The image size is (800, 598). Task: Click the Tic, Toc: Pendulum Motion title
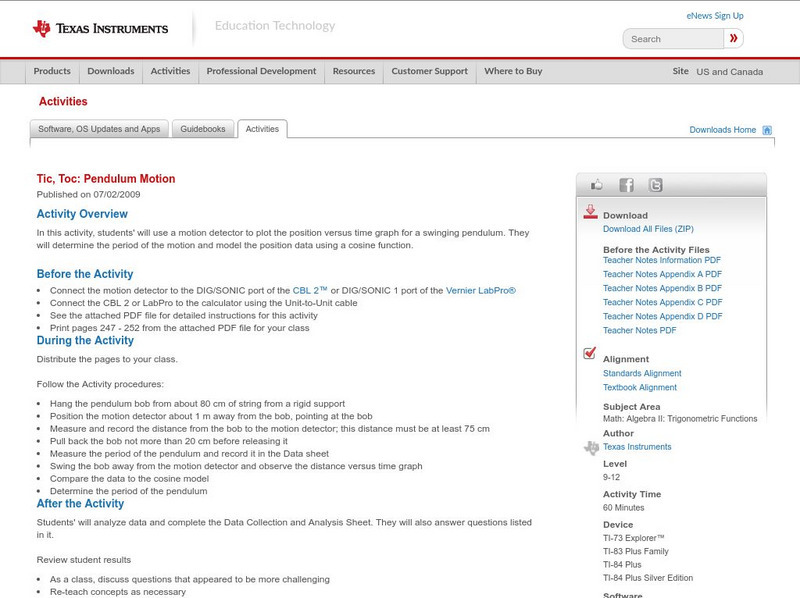click(106, 179)
